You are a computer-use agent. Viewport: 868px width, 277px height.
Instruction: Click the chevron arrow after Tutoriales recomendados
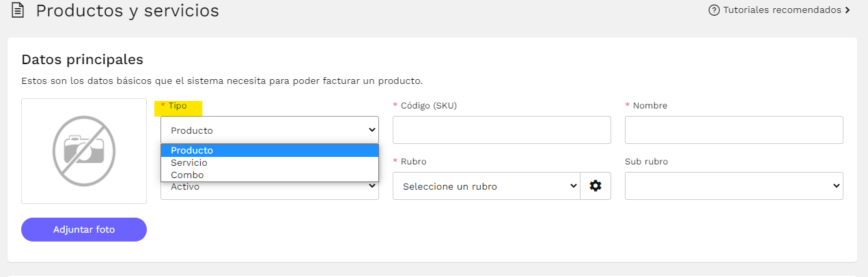848,10
